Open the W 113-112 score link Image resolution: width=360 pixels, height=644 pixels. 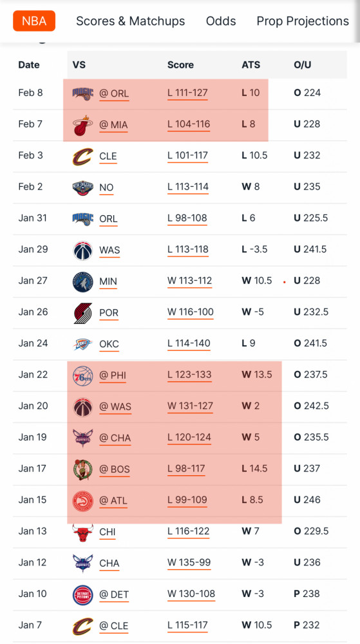click(189, 281)
